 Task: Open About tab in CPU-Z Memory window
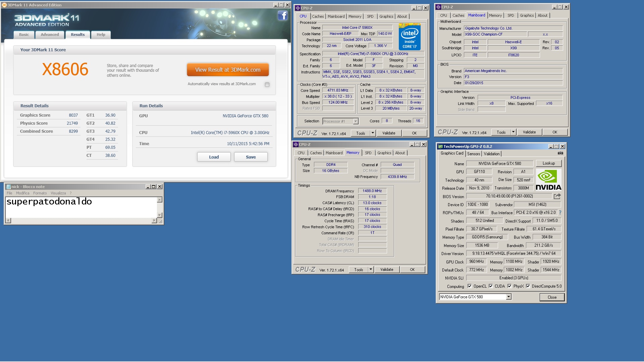tap(400, 153)
